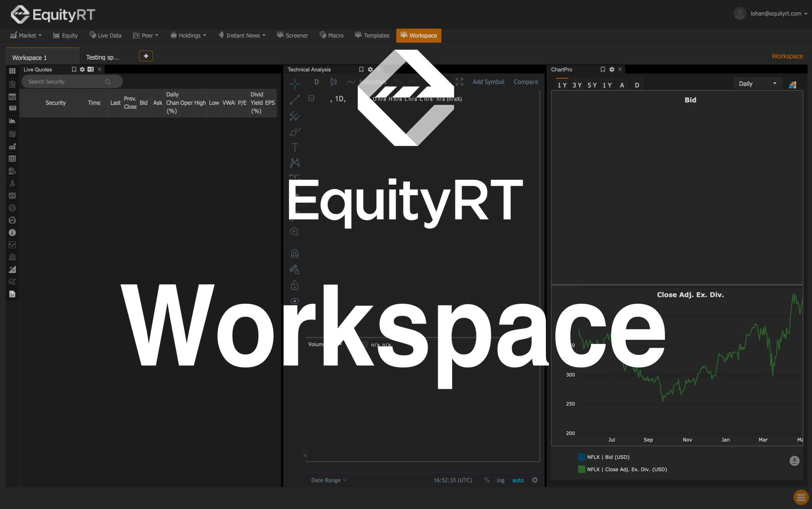Open the document bar chart icon at sidebar bottom
This screenshot has height=509, width=812.
coord(12,294)
